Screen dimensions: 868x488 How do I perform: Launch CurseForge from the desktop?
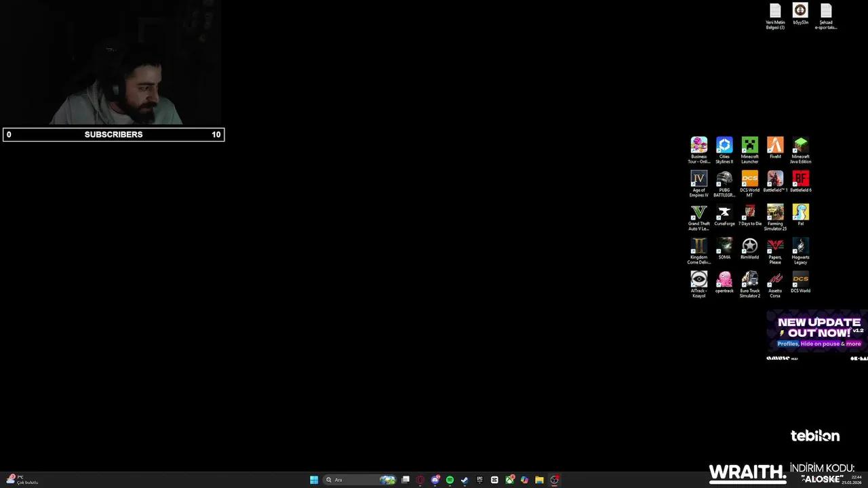[x=724, y=212]
